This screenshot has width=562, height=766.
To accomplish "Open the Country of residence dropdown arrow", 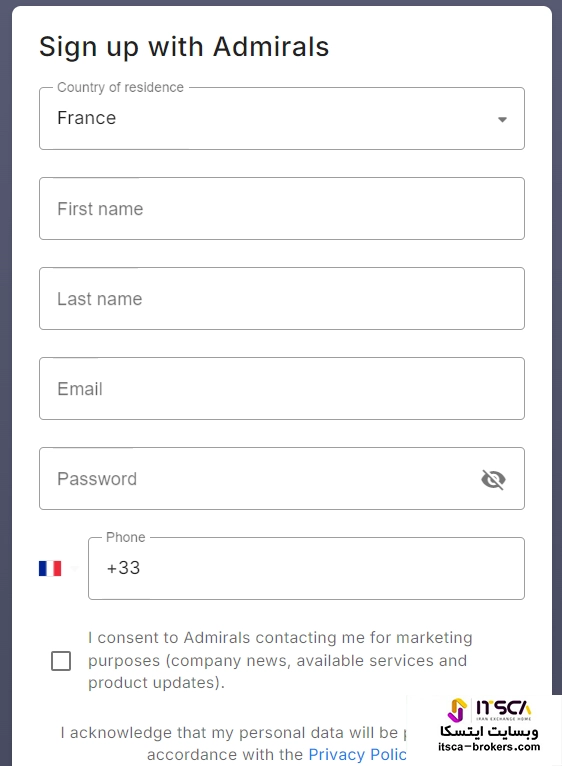I will 502,120.
